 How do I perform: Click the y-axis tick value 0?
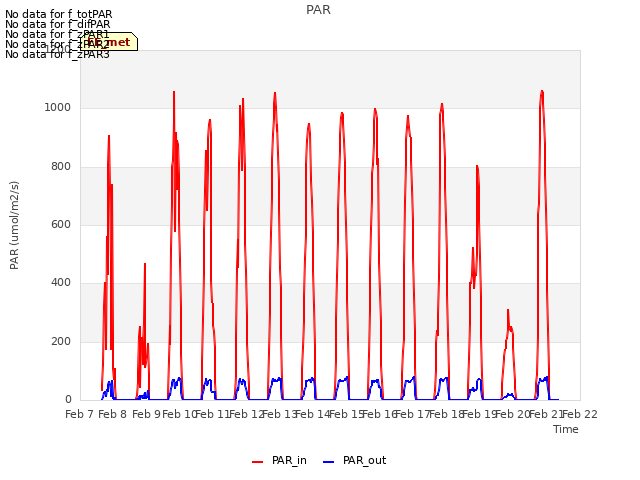click(x=68, y=400)
